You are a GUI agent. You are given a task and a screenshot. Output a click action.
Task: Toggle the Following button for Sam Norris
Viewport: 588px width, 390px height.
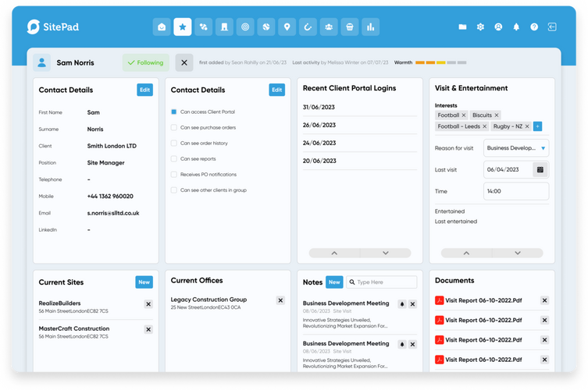click(x=145, y=62)
